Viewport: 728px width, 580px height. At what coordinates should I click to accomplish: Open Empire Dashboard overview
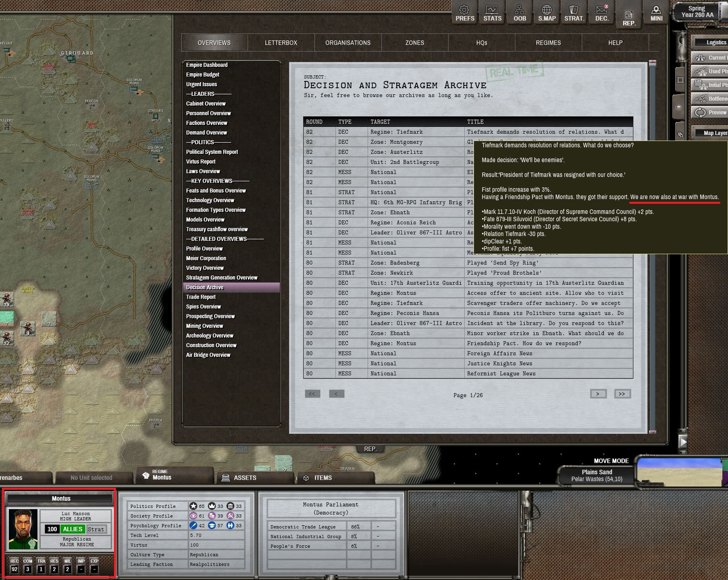coord(207,65)
